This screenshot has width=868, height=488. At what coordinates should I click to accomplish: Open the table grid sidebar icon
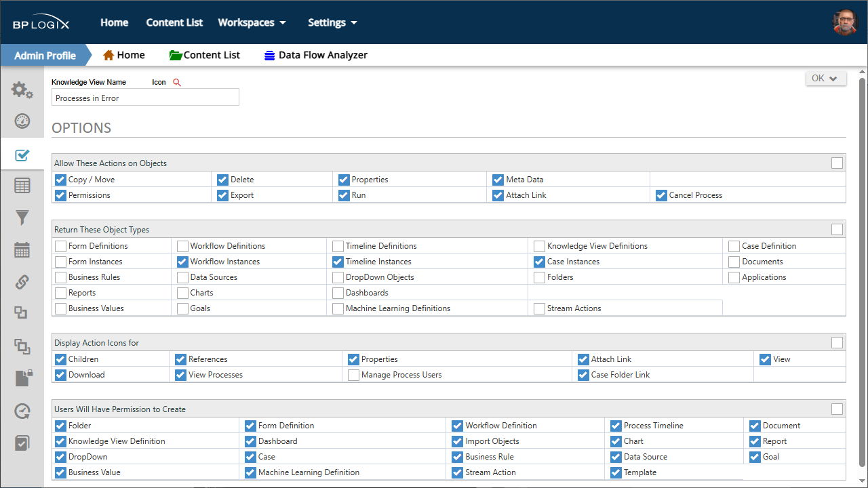pyautogui.click(x=22, y=186)
